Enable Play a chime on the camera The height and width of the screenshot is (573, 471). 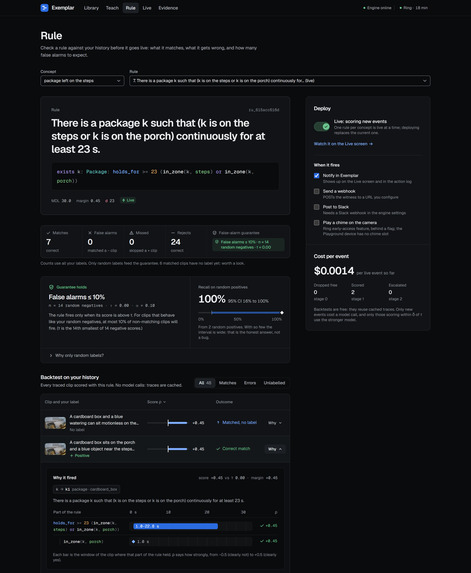pos(316,223)
